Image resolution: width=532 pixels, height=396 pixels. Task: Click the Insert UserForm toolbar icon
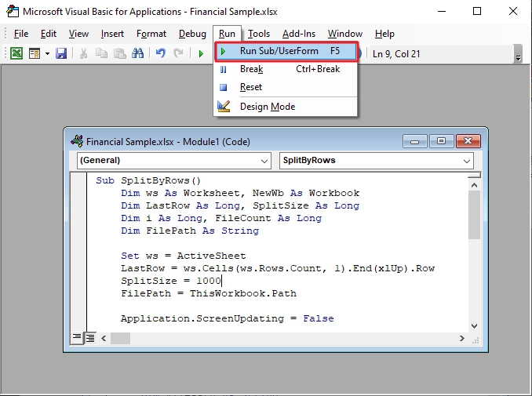click(35, 53)
